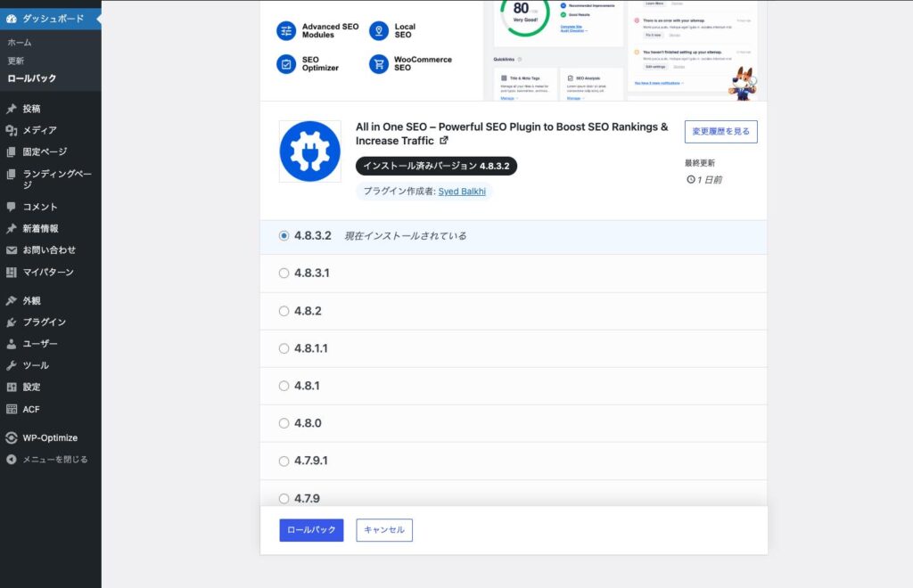Open the ダッシュボード menu label
Viewport: 913px width, 588px height.
[53, 19]
